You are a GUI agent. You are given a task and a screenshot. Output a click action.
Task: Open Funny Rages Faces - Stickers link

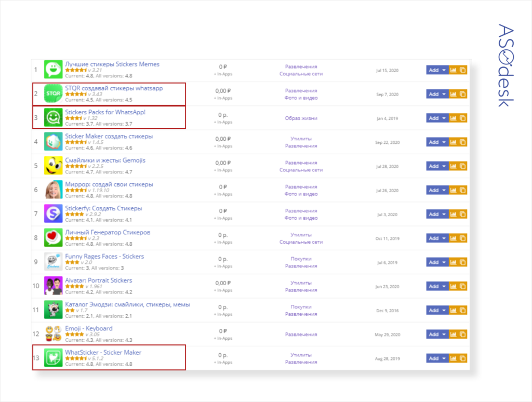(104, 257)
